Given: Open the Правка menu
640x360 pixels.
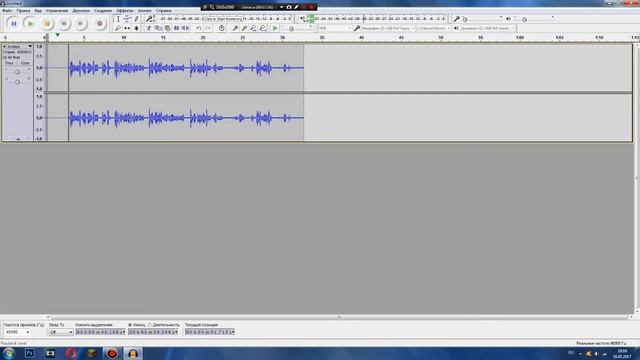Looking at the screenshot, I should click(x=23, y=11).
